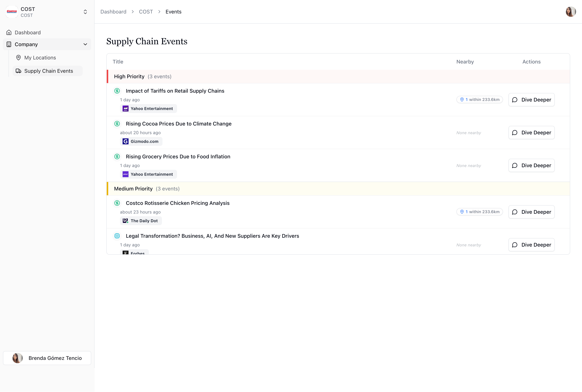Click the Dashboard home icon in the sidebar
Screen dimensions: 582x392
point(9,32)
